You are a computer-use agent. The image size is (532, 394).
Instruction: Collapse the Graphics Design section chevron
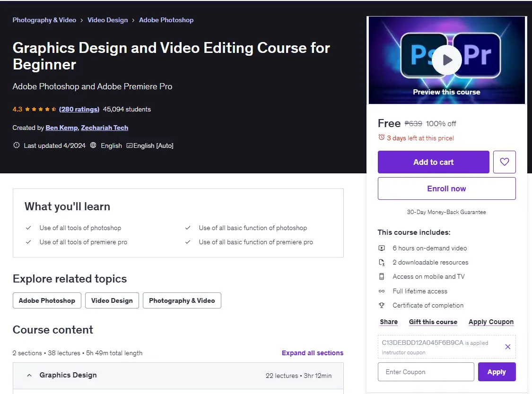click(29, 376)
